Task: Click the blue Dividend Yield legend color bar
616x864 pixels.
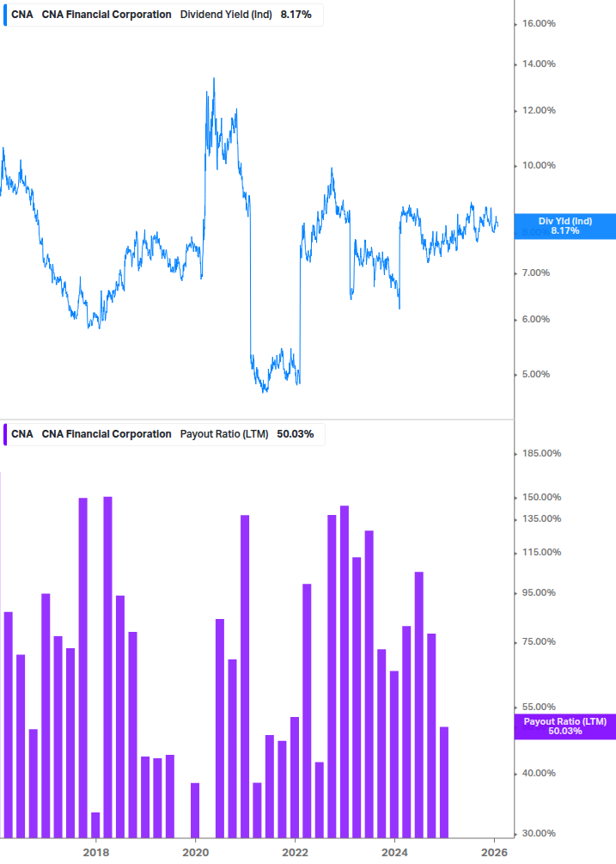Action: 5,15
